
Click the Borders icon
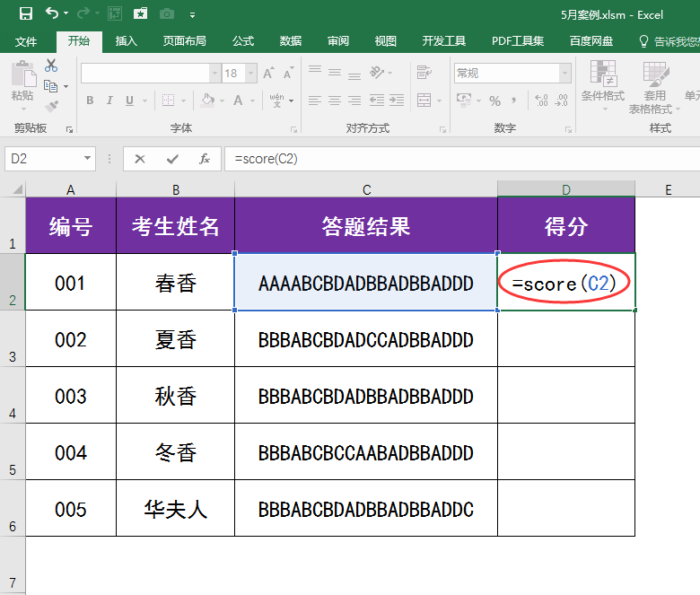click(169, 101)
